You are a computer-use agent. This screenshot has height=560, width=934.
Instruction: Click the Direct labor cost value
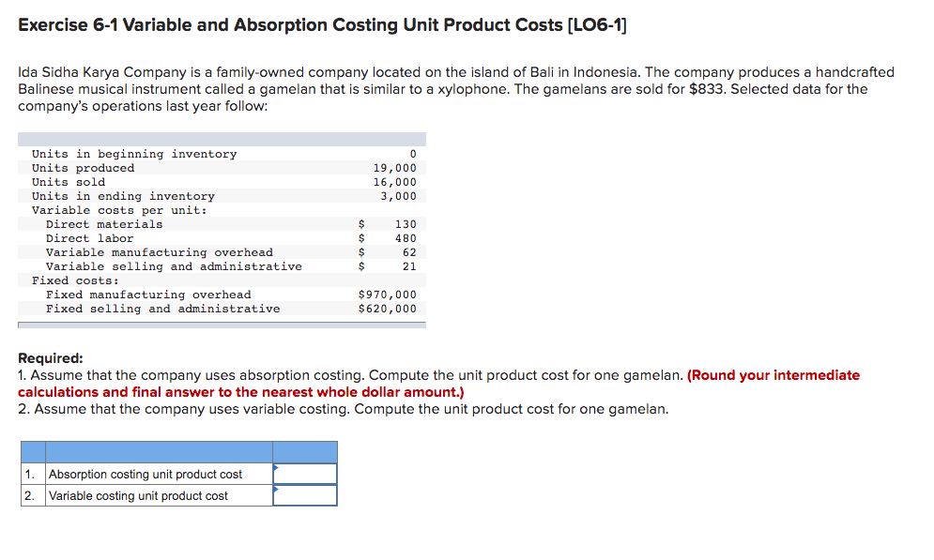(406, 237)
